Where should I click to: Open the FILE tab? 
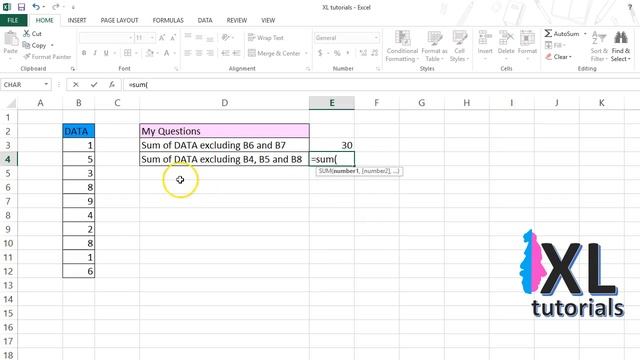pos(13,20)
